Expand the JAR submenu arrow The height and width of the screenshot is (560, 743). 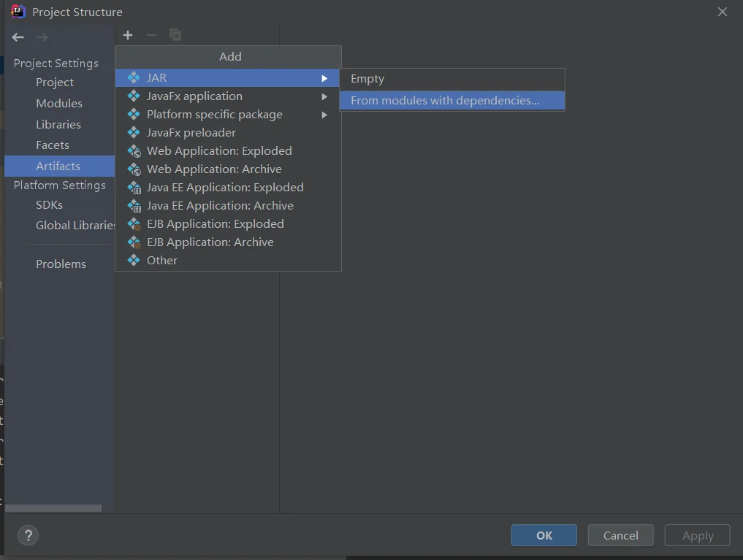pyautogui.click(x=324, y=78)
